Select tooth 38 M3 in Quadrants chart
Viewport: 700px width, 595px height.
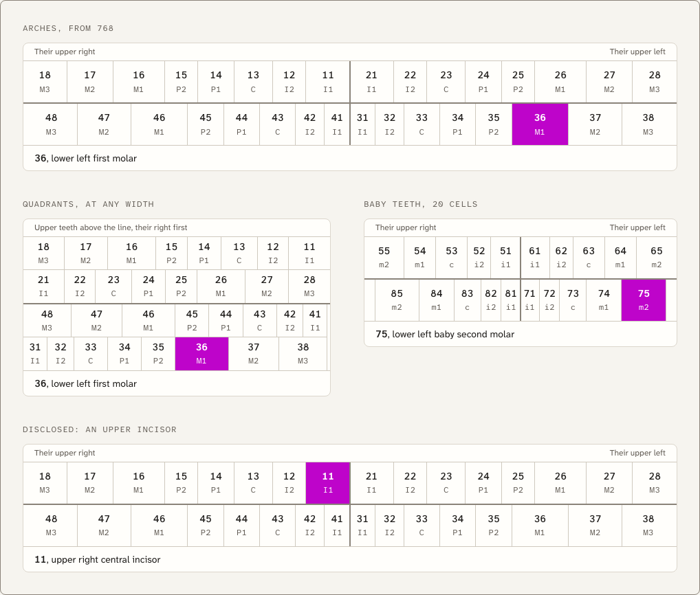click(303, 354)
